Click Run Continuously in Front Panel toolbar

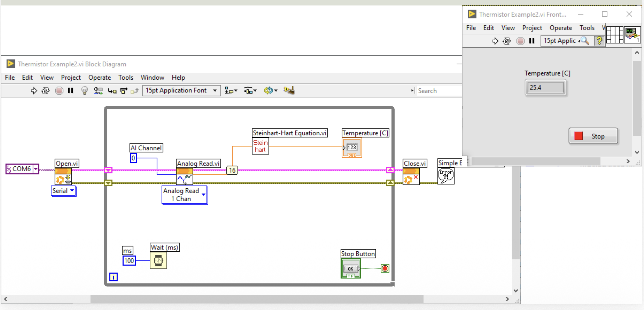coord(507,41)
